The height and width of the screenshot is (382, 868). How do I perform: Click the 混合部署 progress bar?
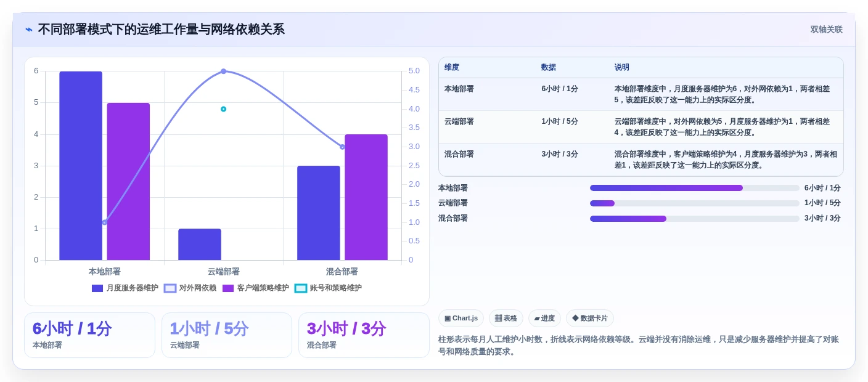695,219
